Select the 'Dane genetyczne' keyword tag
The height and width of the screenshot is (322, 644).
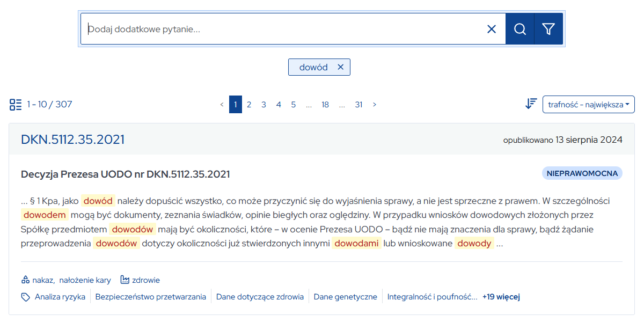pyautogui.click(x=346, y=297)
